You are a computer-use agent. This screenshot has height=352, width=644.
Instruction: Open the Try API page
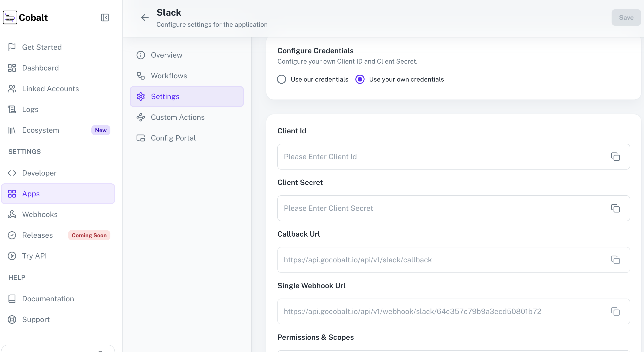pos(34,256)
